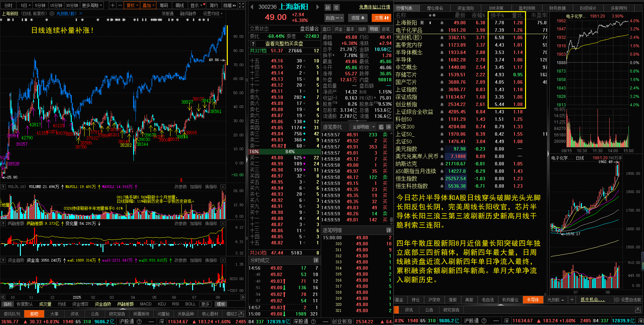Click the zoom-in plus icon above chart
The height and width of the screenshot is (325, 644).
(x=113, y=5)
